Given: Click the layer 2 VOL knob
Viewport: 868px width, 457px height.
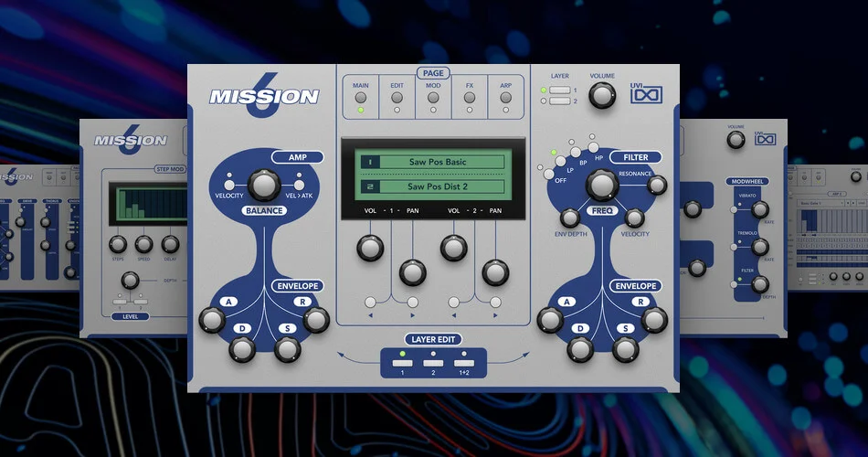Looking at the screenshot, I should pos(453,248).
